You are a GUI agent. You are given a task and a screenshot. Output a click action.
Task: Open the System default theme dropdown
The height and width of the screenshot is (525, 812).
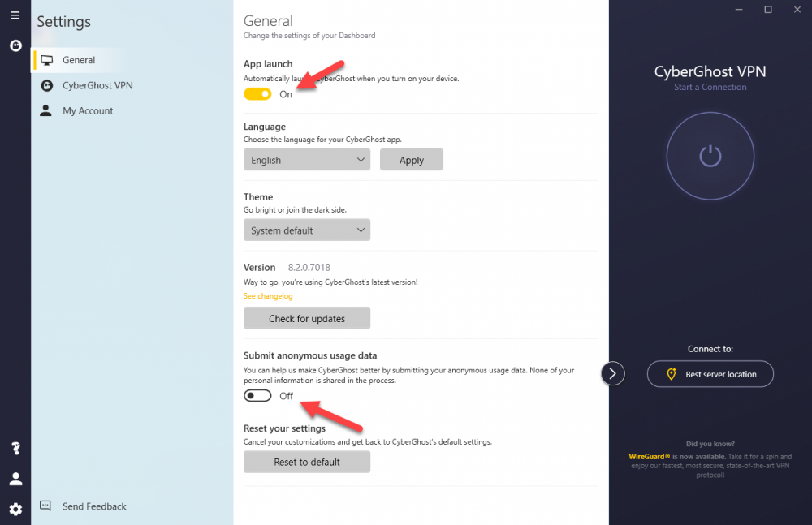tap(306, 230)
